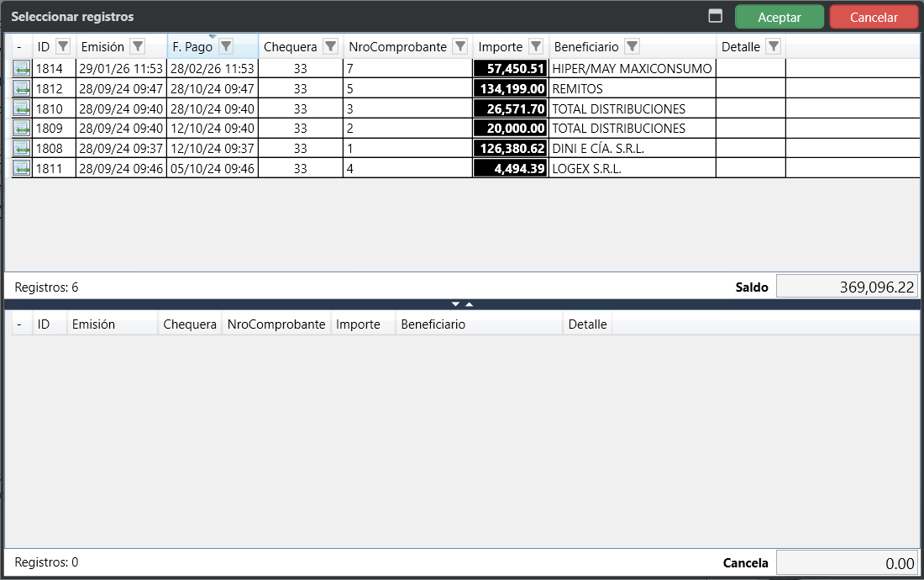This screenshot has width=924, height=580.
Task: Maximize the Seleccionar registros window
Action: 716,17
